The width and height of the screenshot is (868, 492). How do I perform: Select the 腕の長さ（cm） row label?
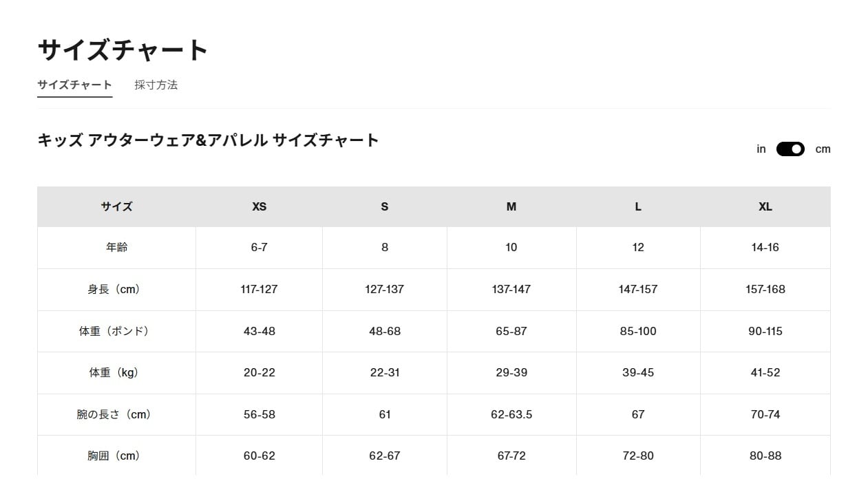pos(116,414)
